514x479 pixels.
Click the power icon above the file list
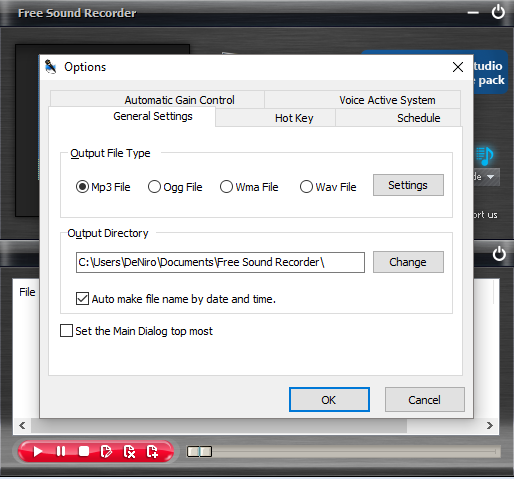499,254
